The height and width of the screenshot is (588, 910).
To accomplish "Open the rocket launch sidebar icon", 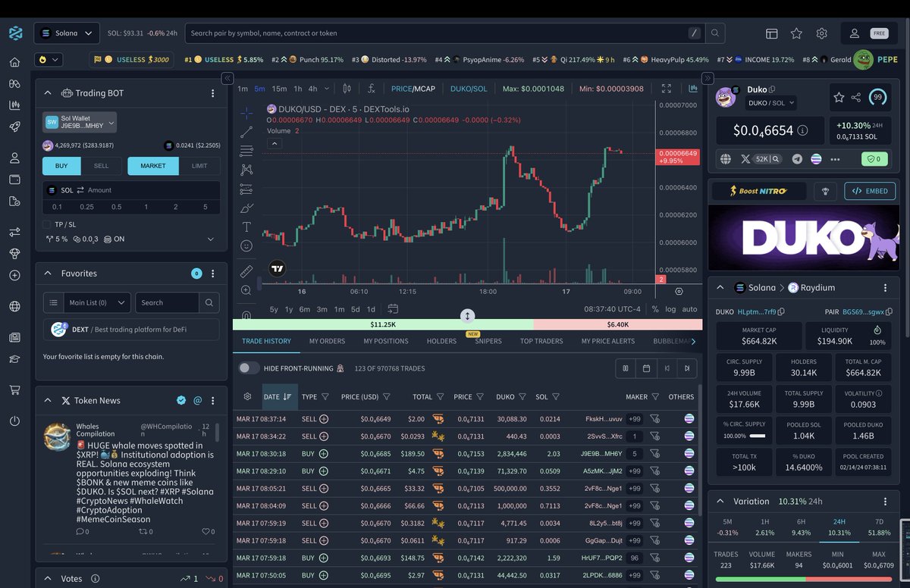I will click(x=14, y=127).
